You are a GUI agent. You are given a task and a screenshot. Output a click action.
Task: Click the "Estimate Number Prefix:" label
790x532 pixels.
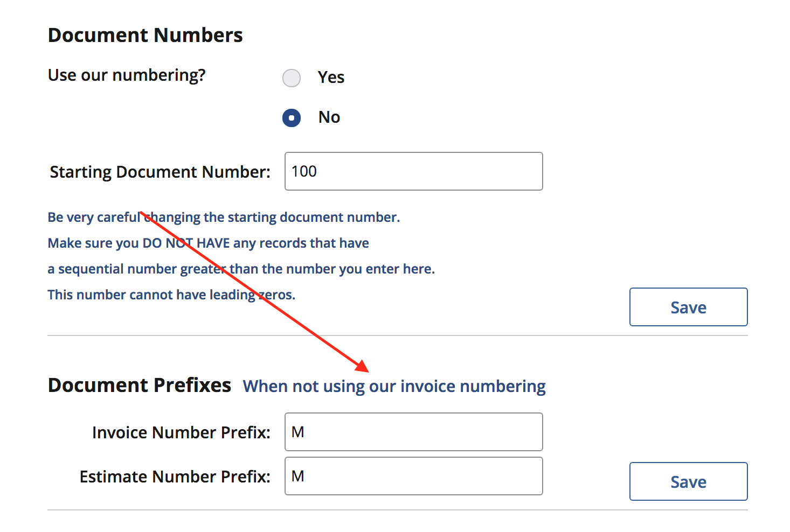click(175, 477)
